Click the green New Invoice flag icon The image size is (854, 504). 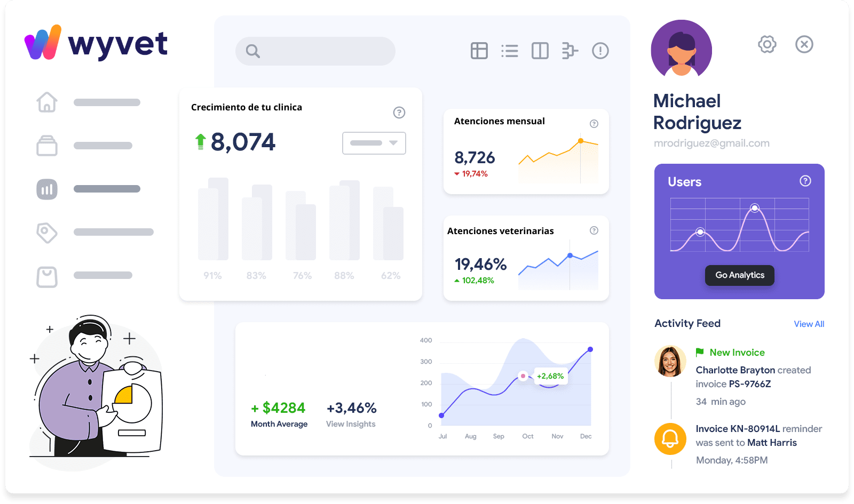point(700,352)
